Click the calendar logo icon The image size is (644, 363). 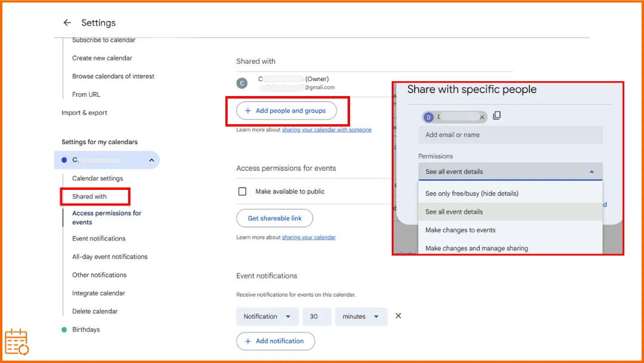pyautogui.click(x=17, y=342)
